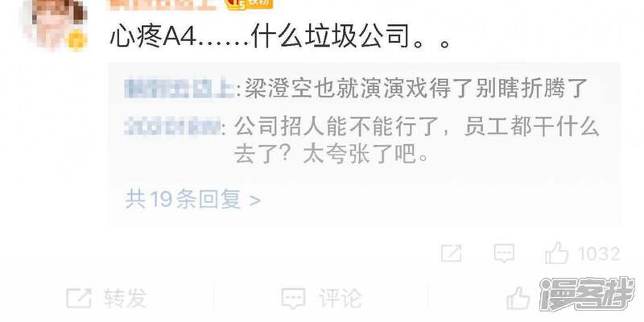Click the 漫客栈 watermark logo
644x322 pixels.
click(588, 294)
